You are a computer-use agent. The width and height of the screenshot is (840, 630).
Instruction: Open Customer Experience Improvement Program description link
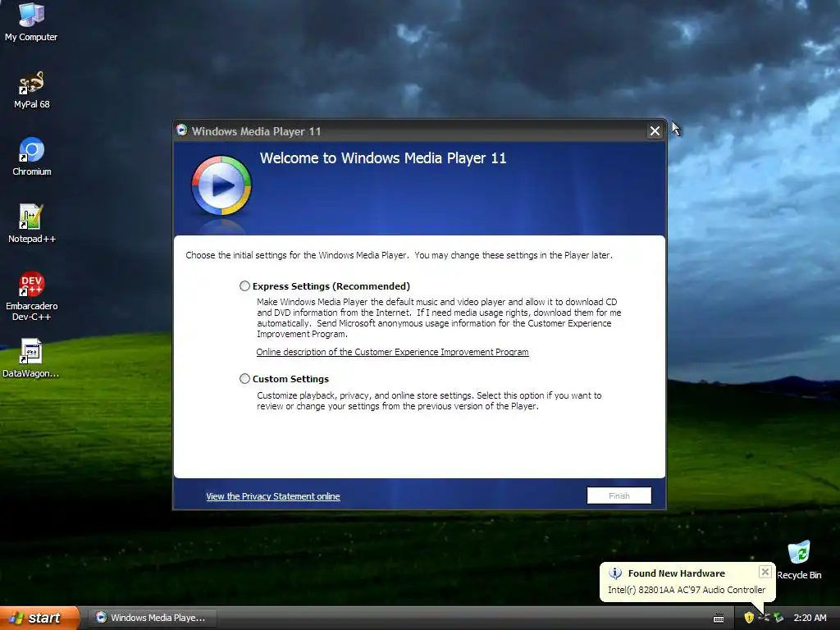(392, 352)
